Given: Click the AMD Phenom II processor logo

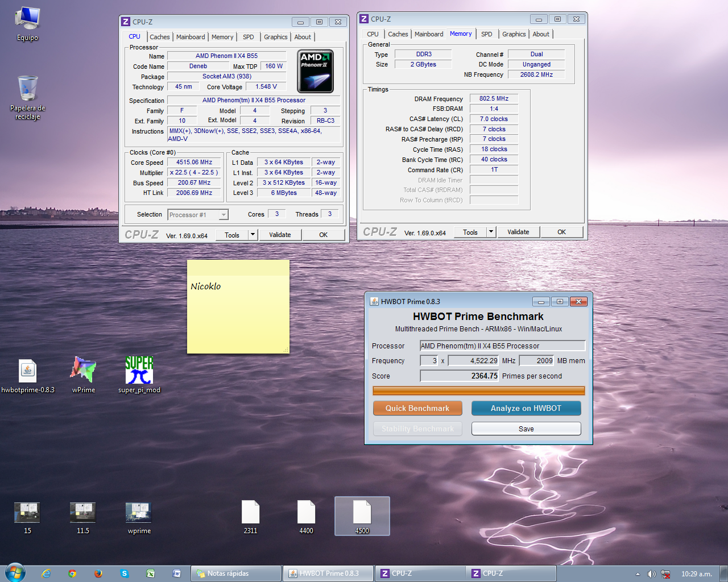Looking at the screenshot, I should [x=316, y=71].
